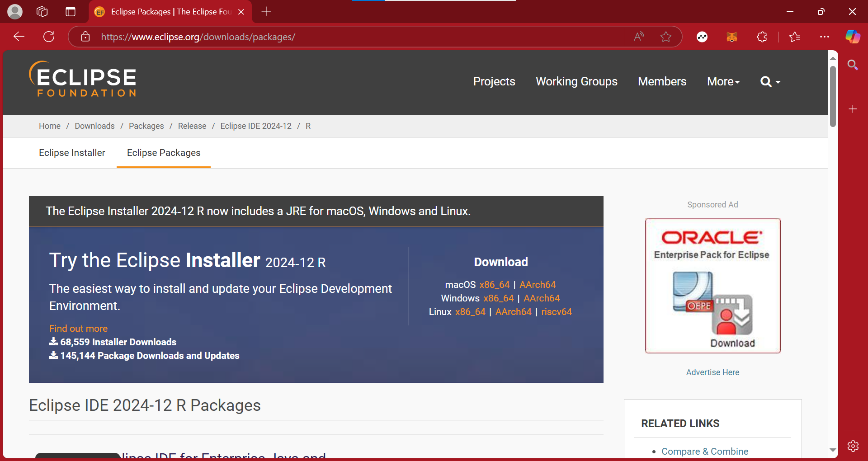868x461 pixels.
Task: Open the Favorites list icon
Action: pyautogui.click(x=795, y=37)
